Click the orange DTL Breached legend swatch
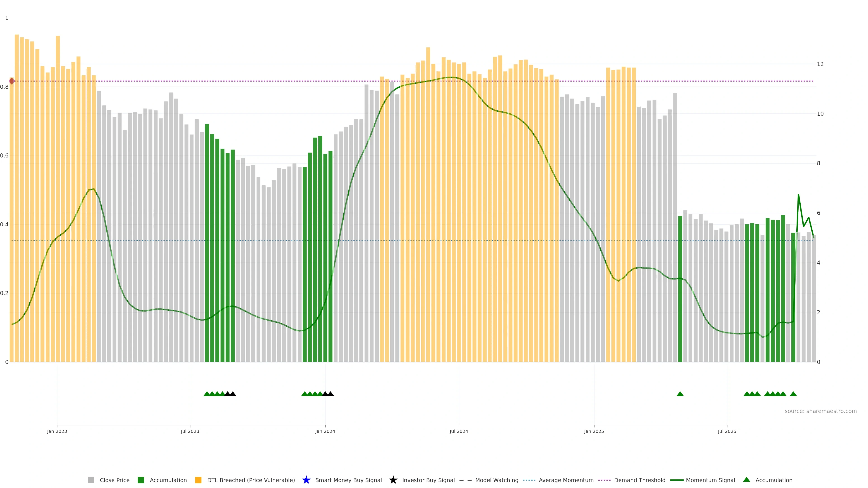Screen dimensions: 868x488 (198, 480)
